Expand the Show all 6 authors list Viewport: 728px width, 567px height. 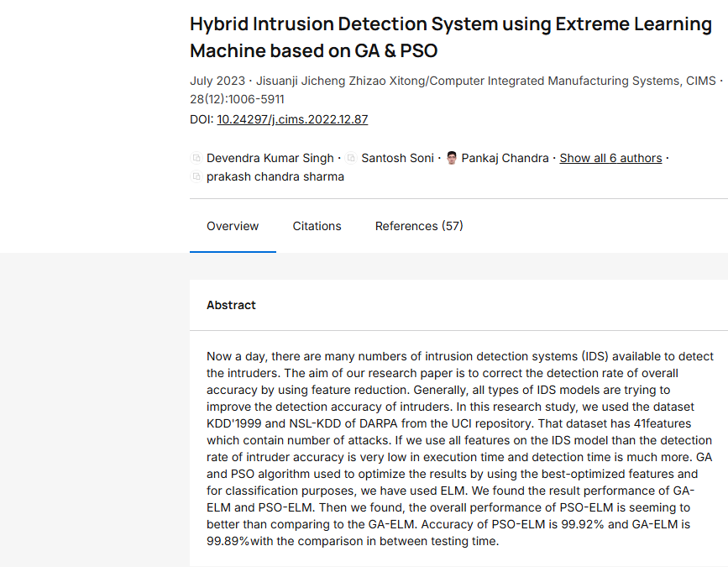[610, 158]
